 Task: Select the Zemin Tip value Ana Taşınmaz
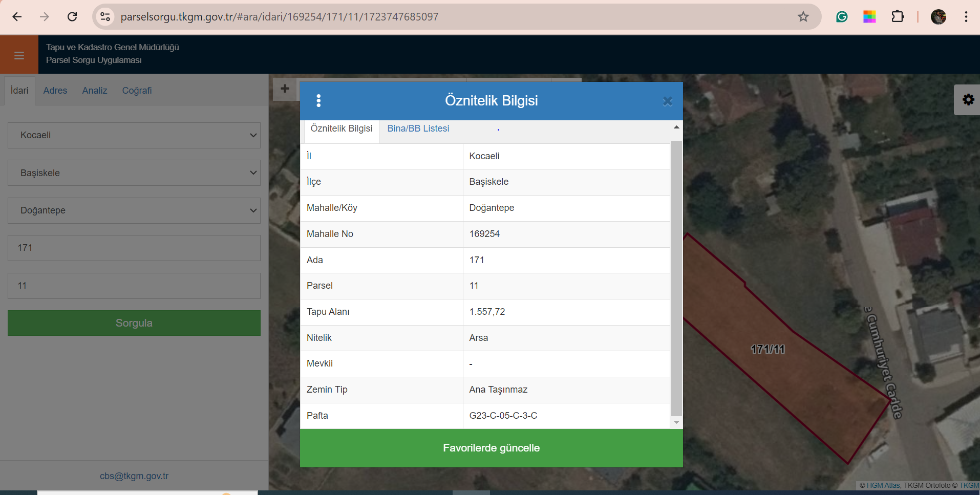point(498,390)
